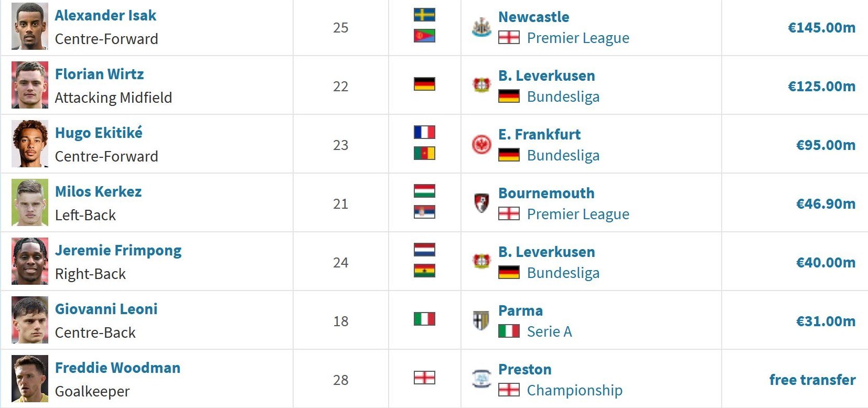Image resolution: width=868 pixels, height=408 pixels.
Task: Click Giovanni Leoni's player name
Action: point(106,309)
